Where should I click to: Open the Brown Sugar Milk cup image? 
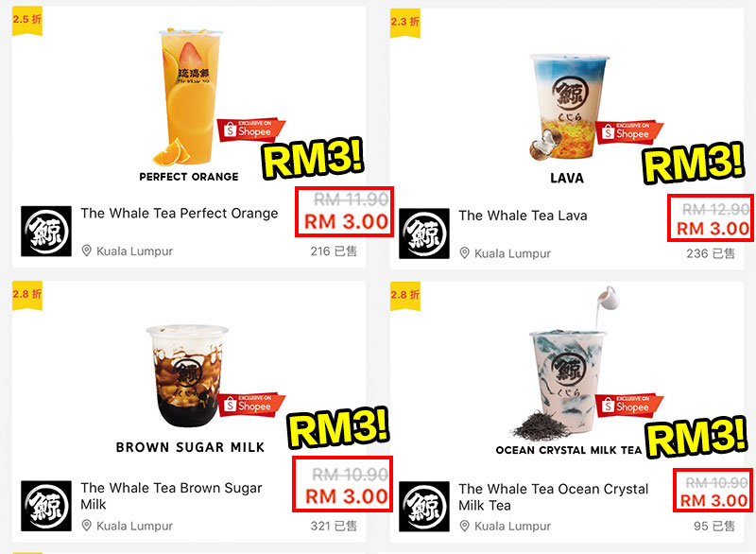187,376
